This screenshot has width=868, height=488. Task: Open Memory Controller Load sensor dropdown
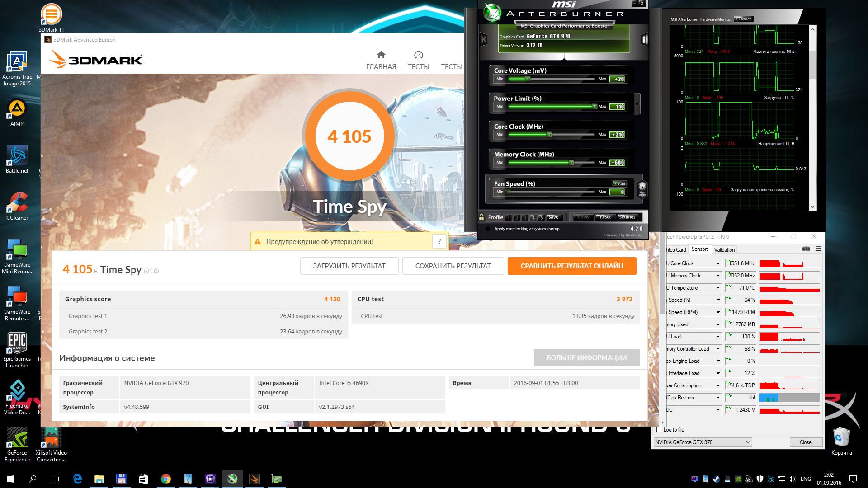click(x=717, y=349)
